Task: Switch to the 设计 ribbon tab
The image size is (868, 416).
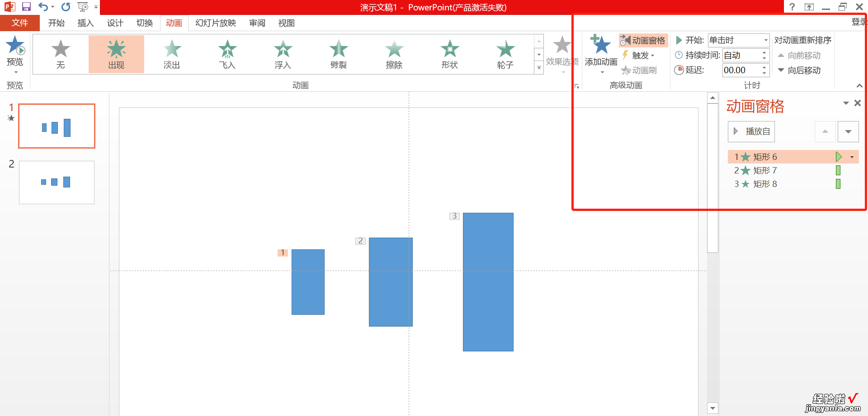Action: click(x=115, y=23)
